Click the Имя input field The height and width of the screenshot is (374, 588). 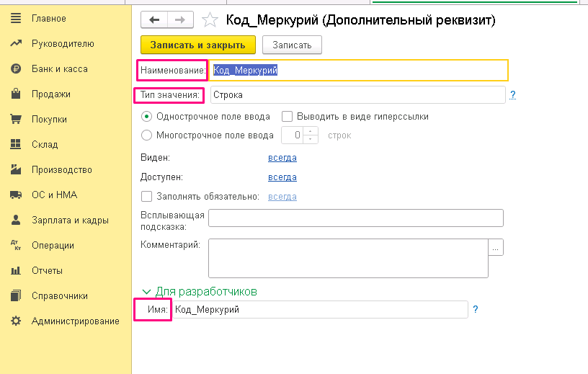pos(320,309)
